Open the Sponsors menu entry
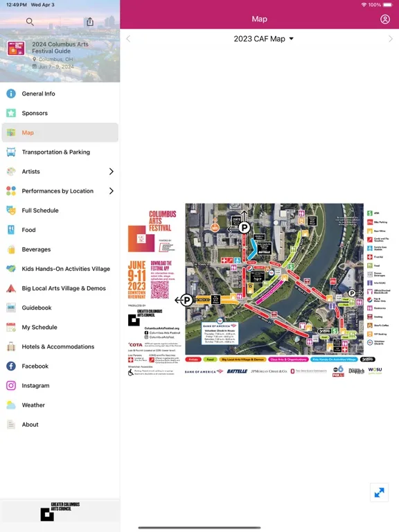 coord(60,113)
